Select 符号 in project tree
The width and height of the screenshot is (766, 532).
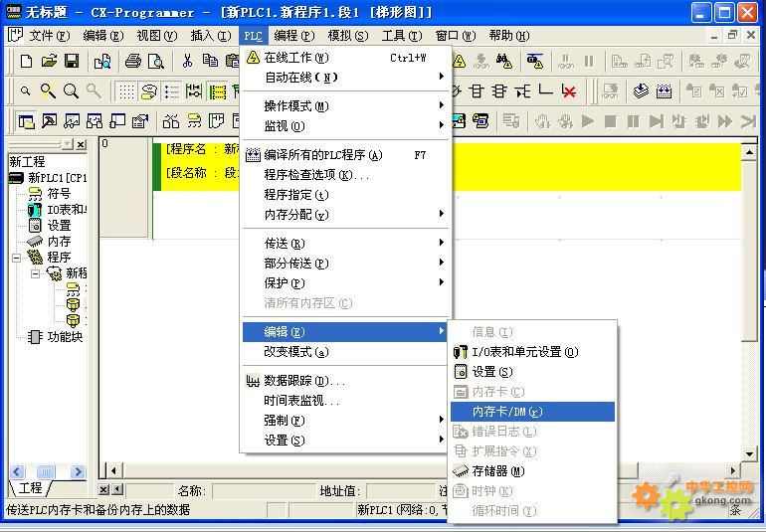click(59, 194)
